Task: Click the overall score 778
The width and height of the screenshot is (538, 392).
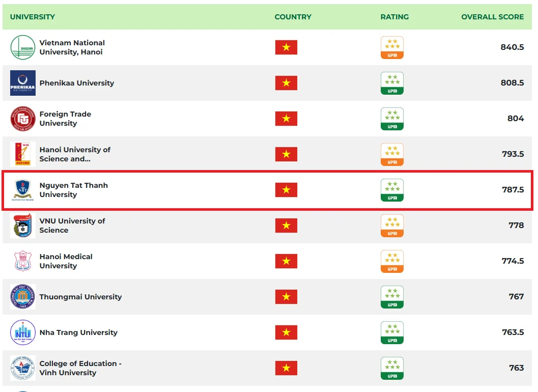Action: click(517, 226)
